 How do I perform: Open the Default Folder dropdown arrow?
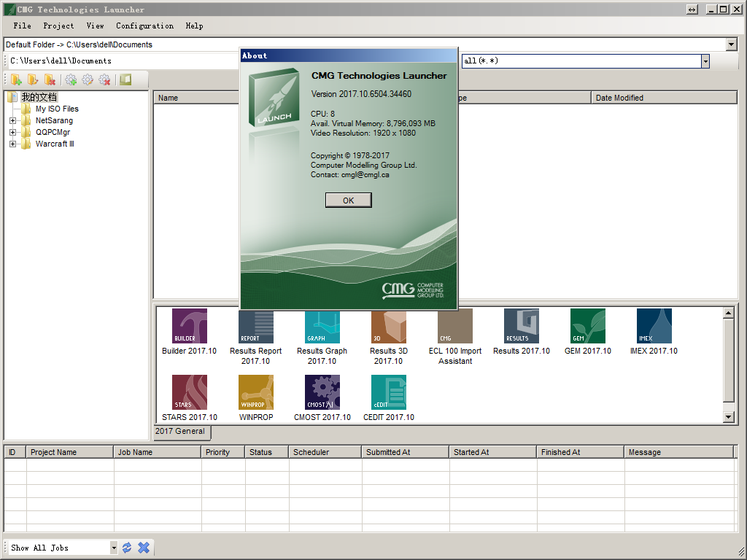point(732,44)
